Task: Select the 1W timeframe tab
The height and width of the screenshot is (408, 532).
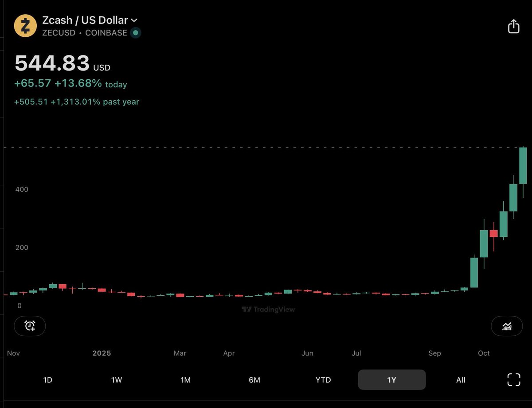Action: click(117, 380)
